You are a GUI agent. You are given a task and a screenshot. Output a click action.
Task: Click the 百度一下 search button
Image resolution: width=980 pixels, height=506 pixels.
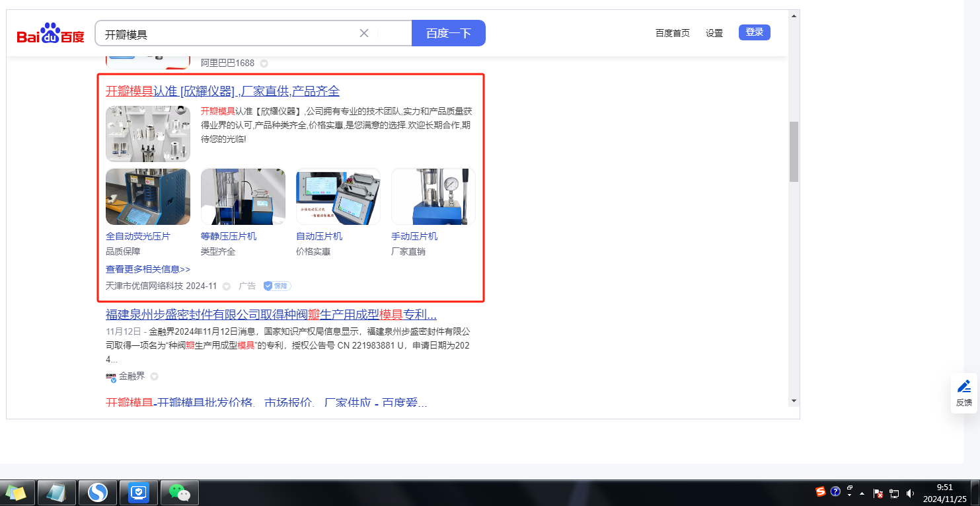pos(449,33)
